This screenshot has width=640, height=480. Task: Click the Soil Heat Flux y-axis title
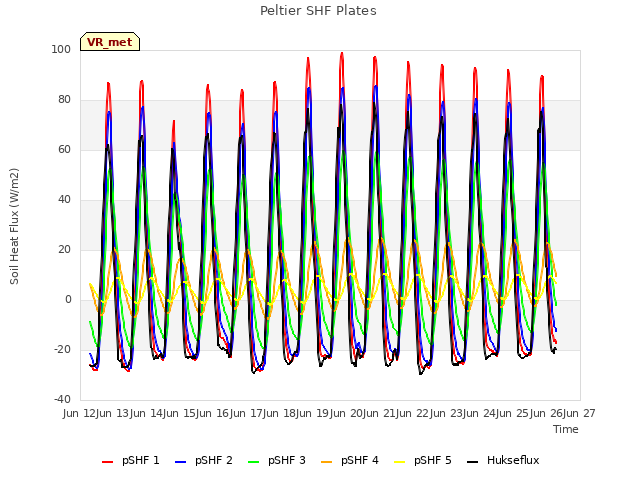(x=14, y=226)
